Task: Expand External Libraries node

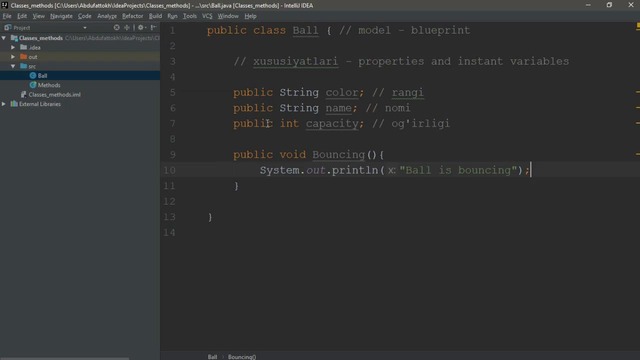Action: (4, 104)
